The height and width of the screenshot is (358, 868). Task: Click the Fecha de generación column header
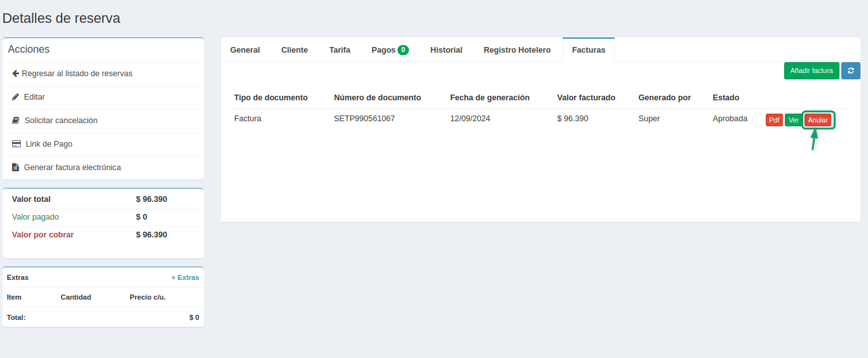(490, 98)
